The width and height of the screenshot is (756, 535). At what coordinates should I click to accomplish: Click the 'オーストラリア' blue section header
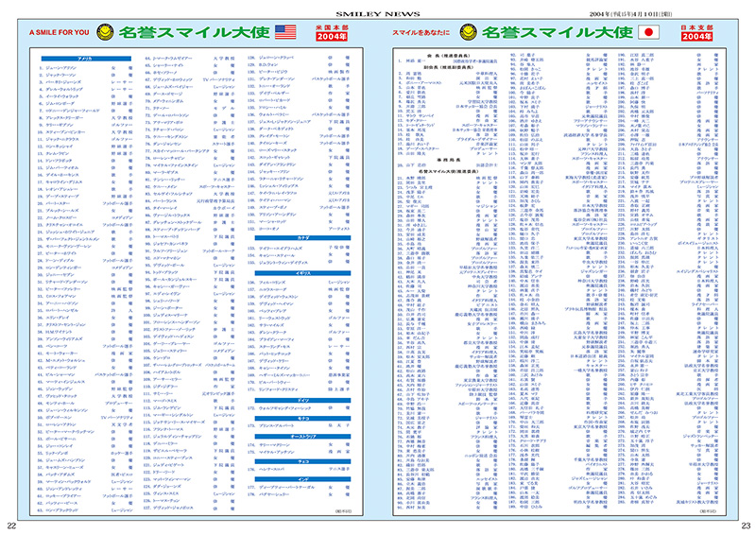coord(302,437)
